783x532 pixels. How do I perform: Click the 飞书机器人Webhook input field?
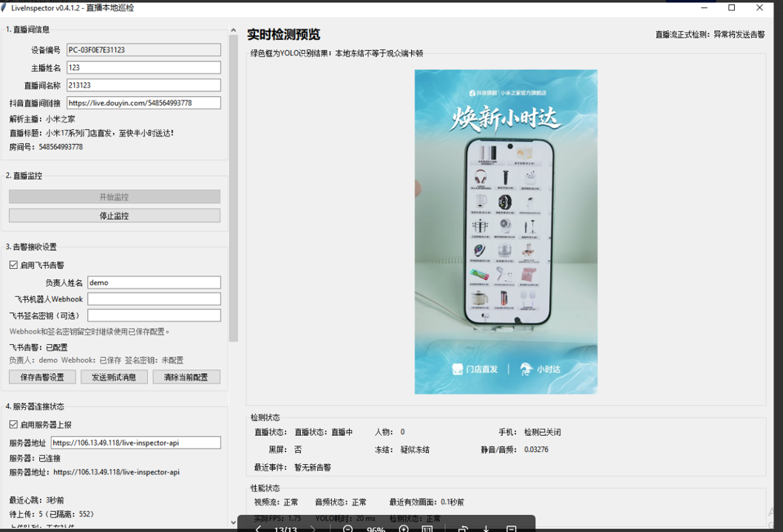coord(155,299)
